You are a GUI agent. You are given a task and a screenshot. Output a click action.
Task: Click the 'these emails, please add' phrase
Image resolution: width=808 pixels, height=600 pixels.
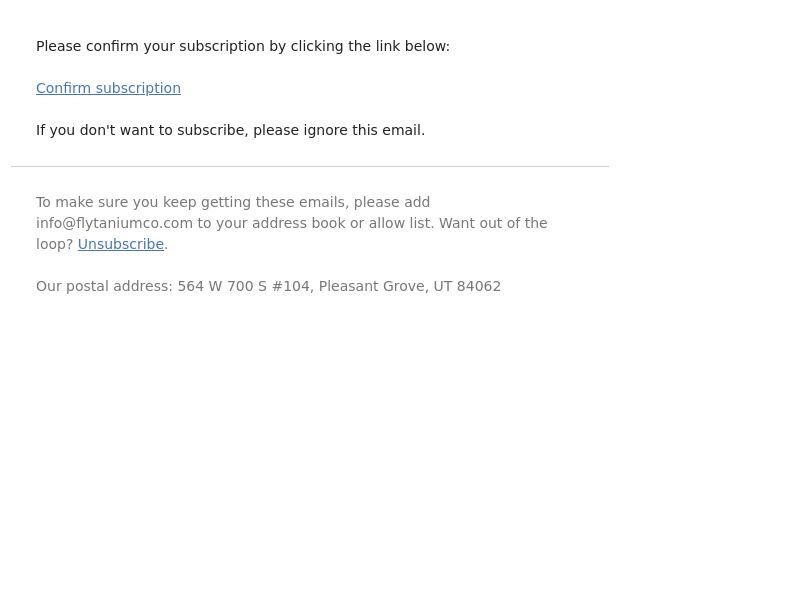pos(343,202)
